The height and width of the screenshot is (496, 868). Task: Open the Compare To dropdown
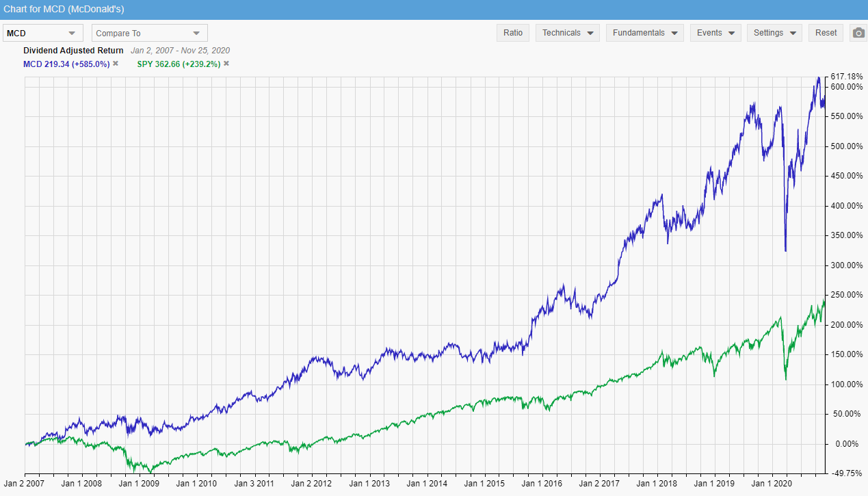pyautogui.click(x=150, y=33)
